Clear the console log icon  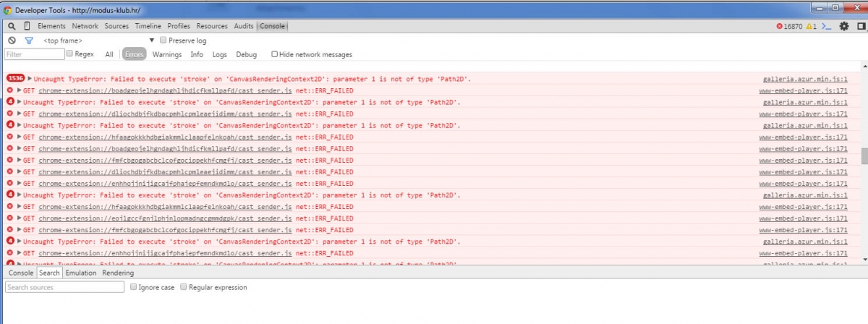[x=12, y=40]
